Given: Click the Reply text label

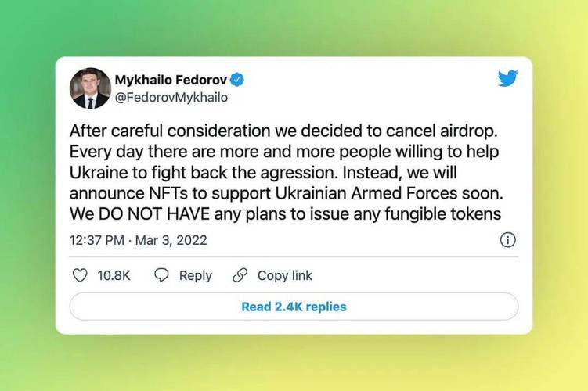Looking at the screenshot, I should pyautogui.click(x=196, y=276).
